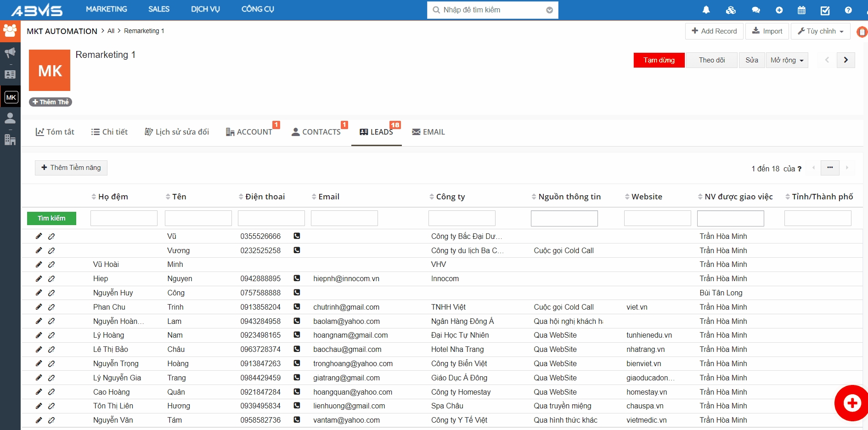Click the red floating plus button
This screenshot has height=430, width=868.
pos(852,403)
